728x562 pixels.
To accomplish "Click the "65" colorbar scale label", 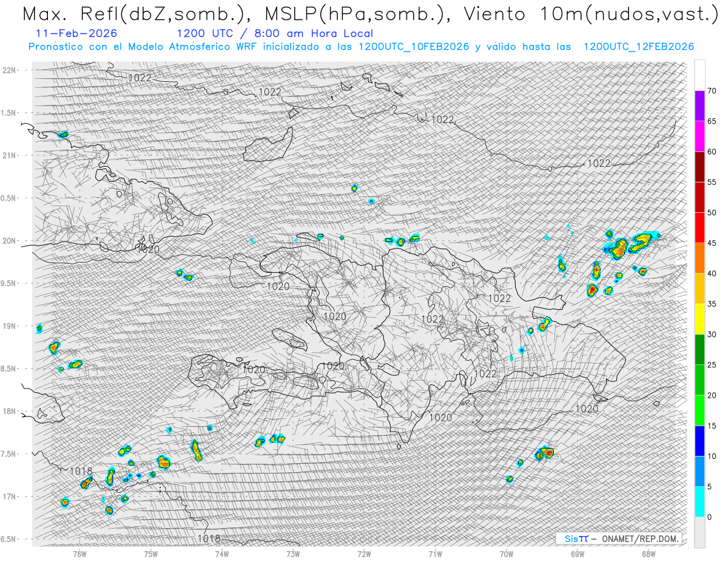I will coord(712,121).
